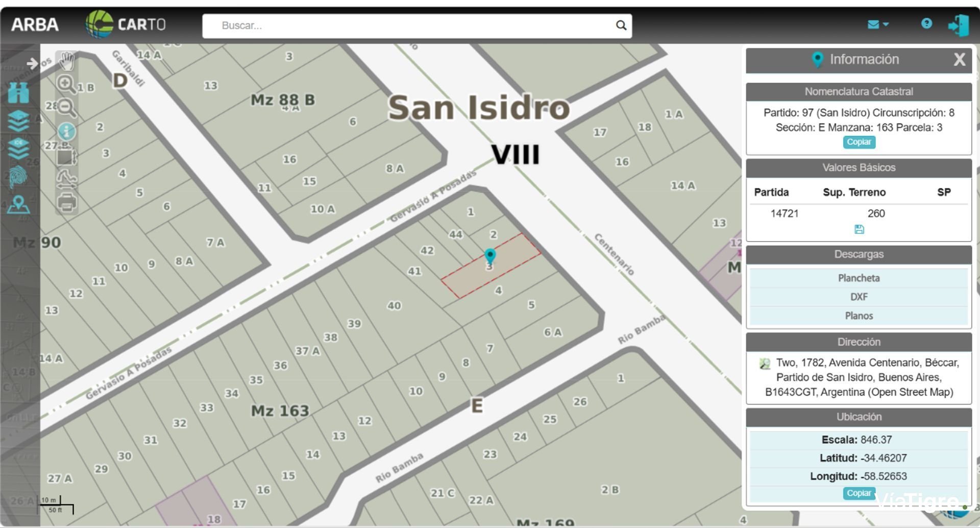Click the Mz 163 block label
The height and width of the screenshot is (528, 980).
click(x=280, y=411)
